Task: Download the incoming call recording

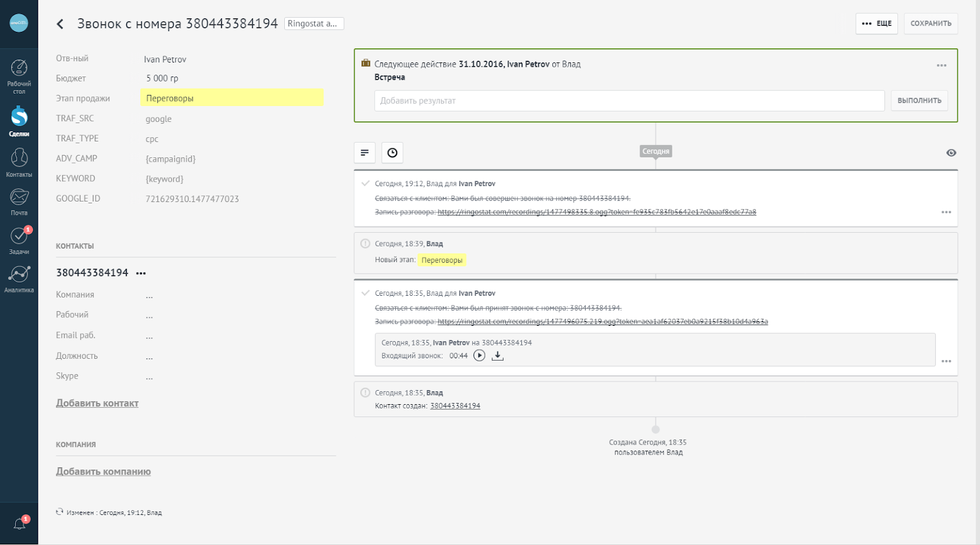Action: (497, 356)
